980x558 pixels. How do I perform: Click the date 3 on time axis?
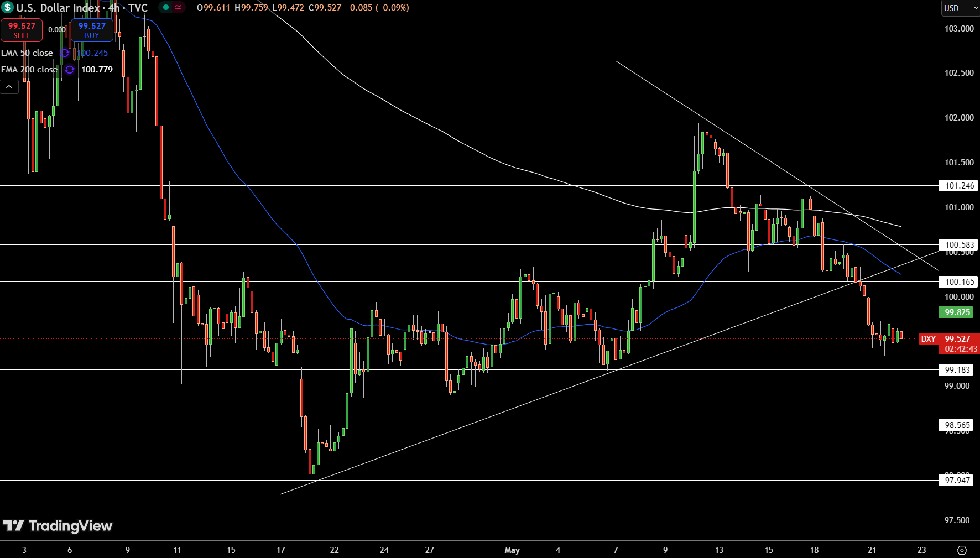tap(24, 550)
